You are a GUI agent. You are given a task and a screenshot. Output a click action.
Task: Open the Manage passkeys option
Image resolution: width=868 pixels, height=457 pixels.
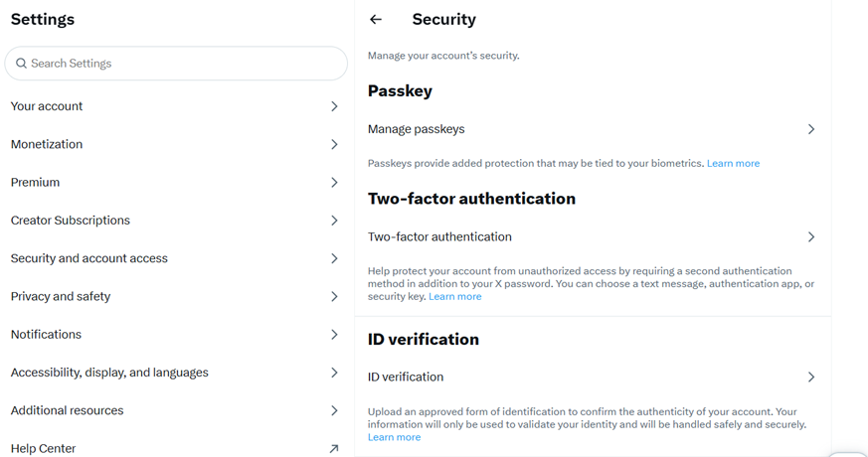tap(417, 129)
